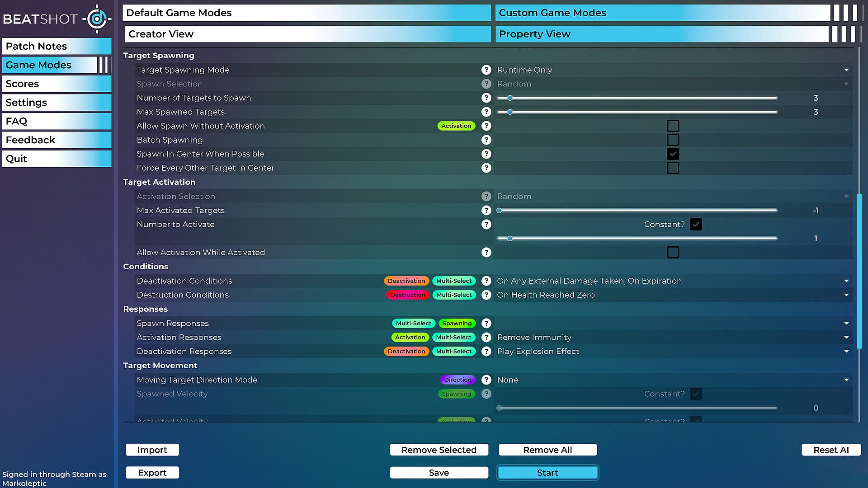The height and width of the screenshot is (488, 868).
Task: Click help icon for Target Spawning Mode
Action: pos(486,70)
